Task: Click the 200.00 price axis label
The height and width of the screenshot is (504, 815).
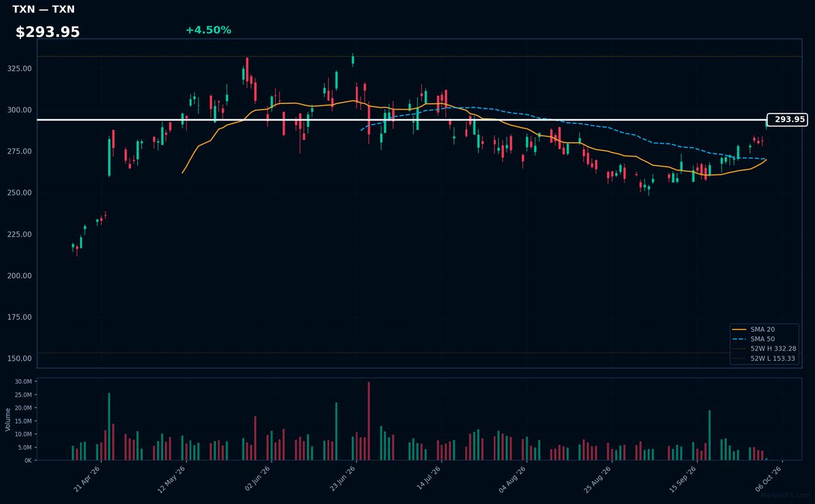Action: coord(20,276)
